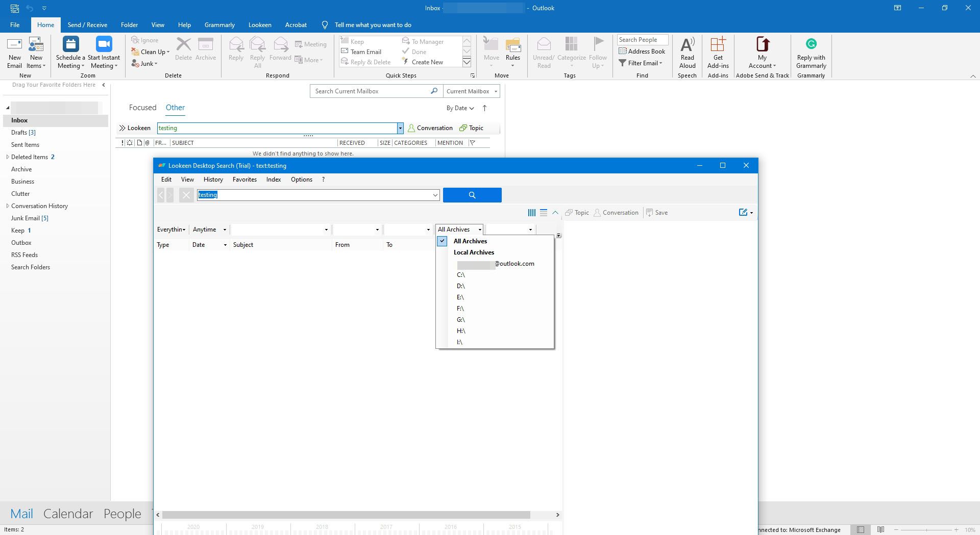
Task: Click Tell me what you want to do
Action: click(x=373, y=24)
